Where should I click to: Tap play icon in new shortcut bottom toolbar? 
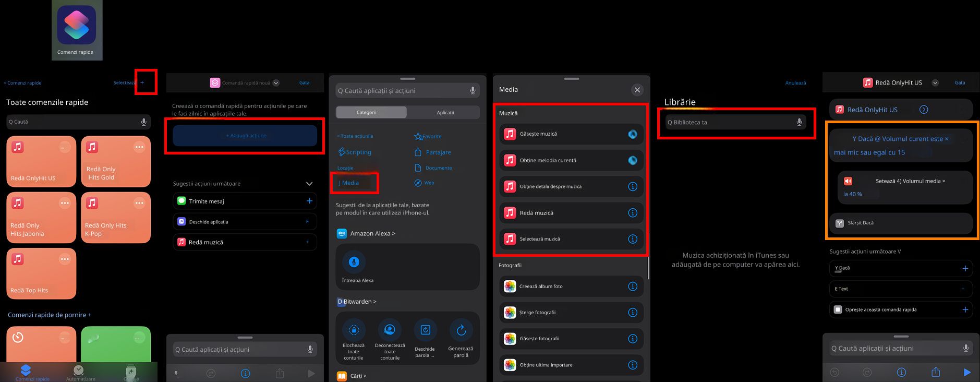pyautogui.click(x=311, y=373)
